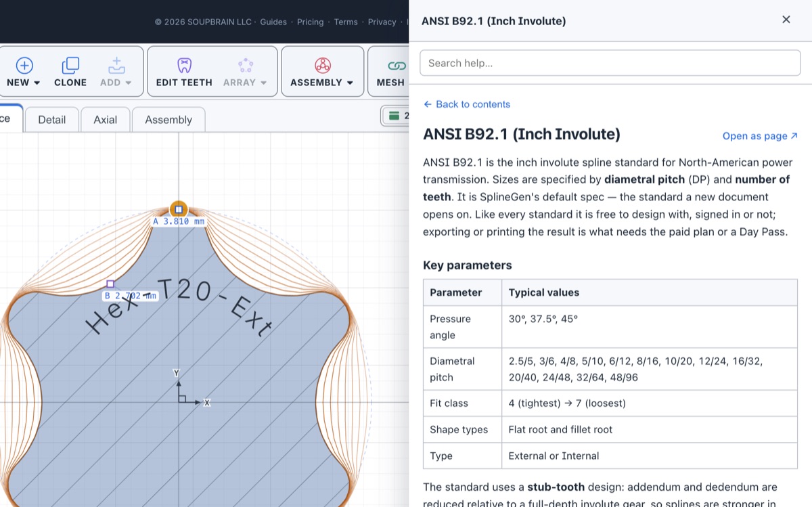This screenshot has height=507, width=812.
Task: Click the 'Pressure angle' table cell
Action: tap(463, 327)
